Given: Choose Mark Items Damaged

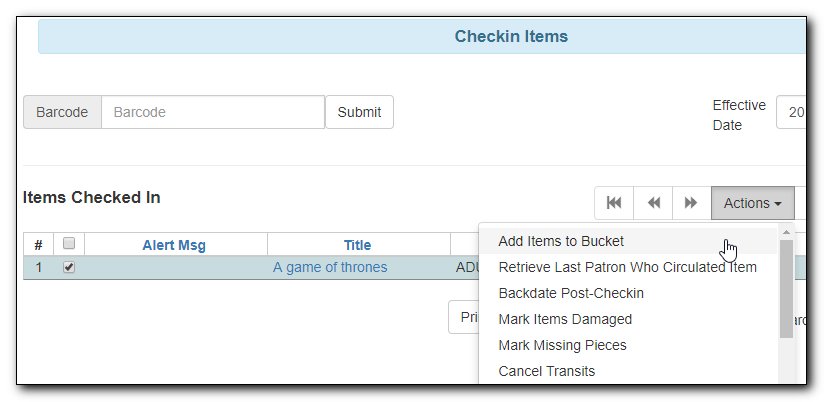Looking at the screenshot, I should coord(565,319).
